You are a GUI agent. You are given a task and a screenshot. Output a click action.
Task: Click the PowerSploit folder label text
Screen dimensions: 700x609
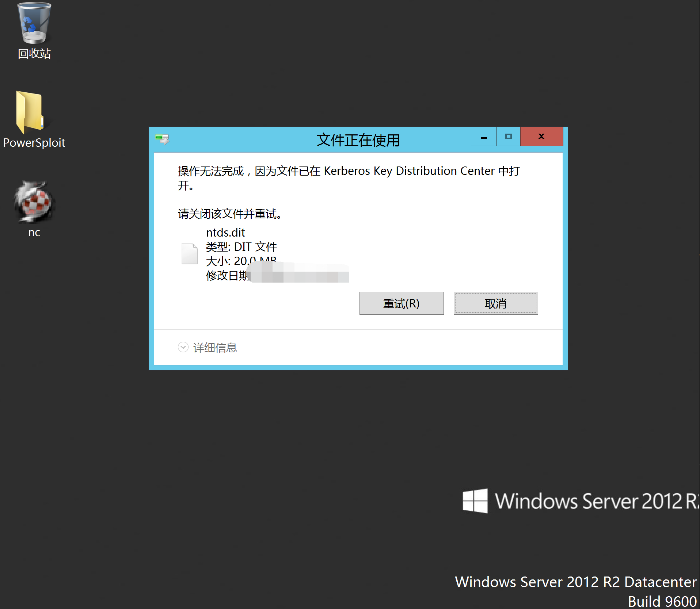click(34, 143)
